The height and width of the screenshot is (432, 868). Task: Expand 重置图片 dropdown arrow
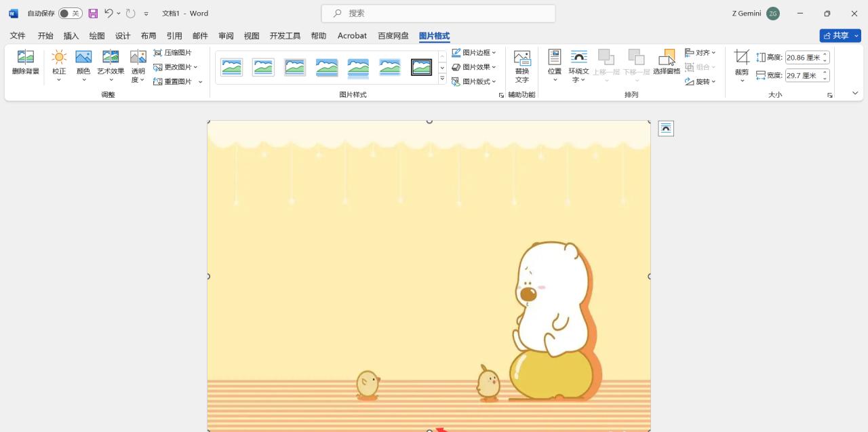201,82
